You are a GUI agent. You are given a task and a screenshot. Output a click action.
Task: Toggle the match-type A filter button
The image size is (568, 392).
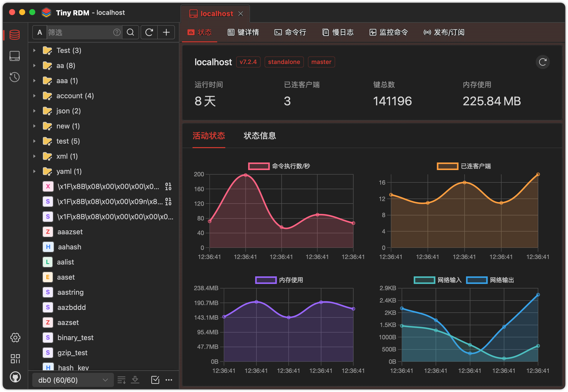40,32
